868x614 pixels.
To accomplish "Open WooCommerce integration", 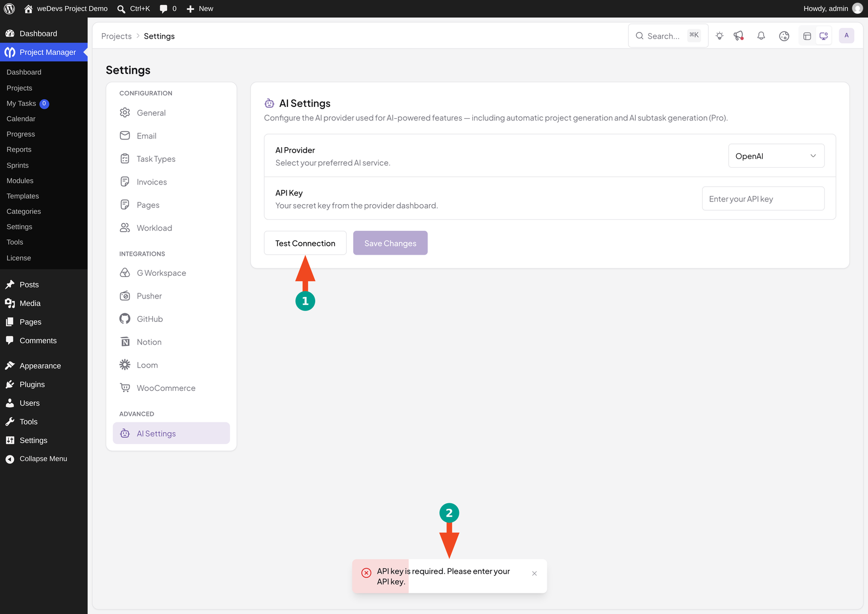I will (x=171, y=388).
